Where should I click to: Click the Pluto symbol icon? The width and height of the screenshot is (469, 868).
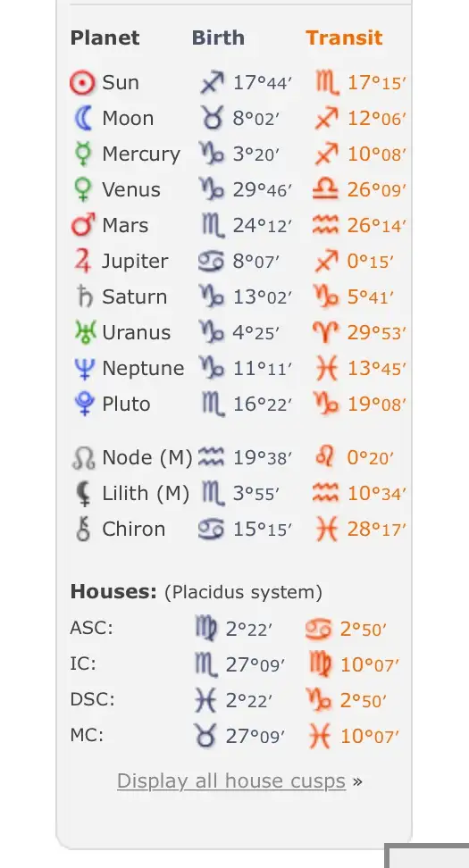click(x=84, y=405)
